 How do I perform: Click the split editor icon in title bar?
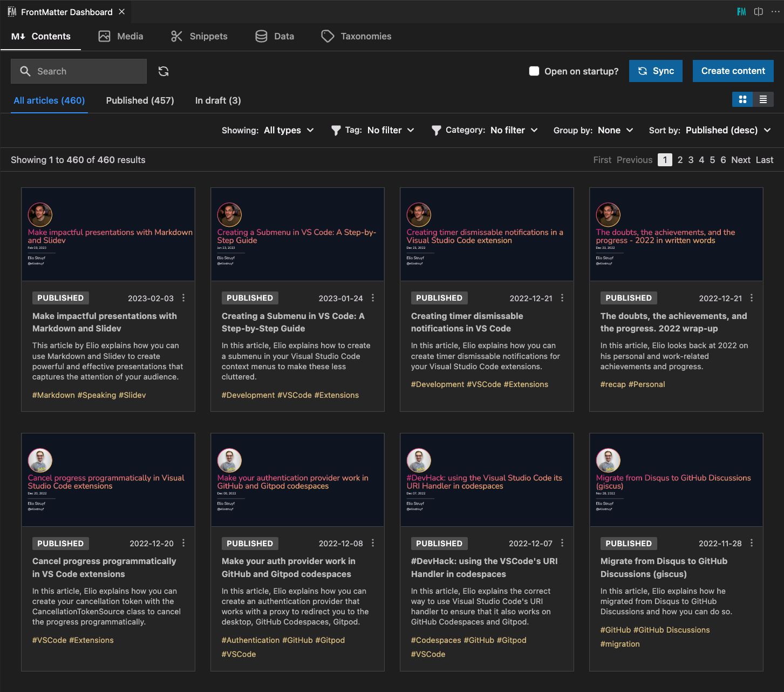(759, 12)
